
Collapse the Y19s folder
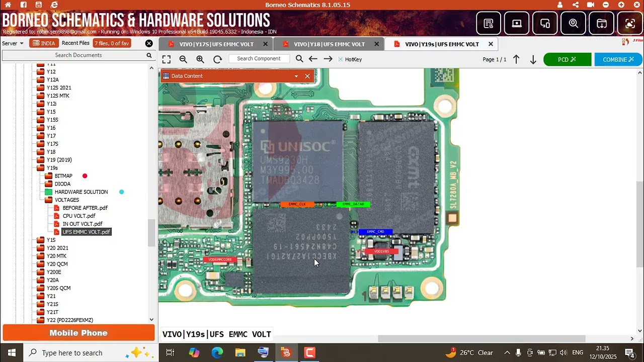click(41, 168)
